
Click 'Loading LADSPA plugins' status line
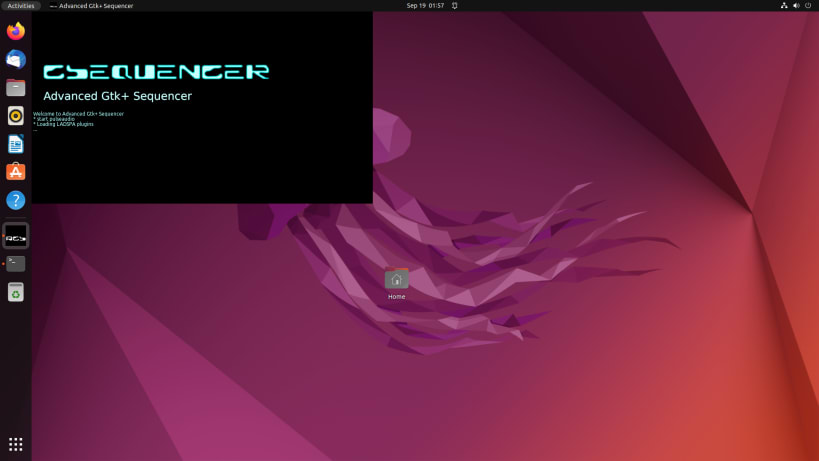click(65, 124)
